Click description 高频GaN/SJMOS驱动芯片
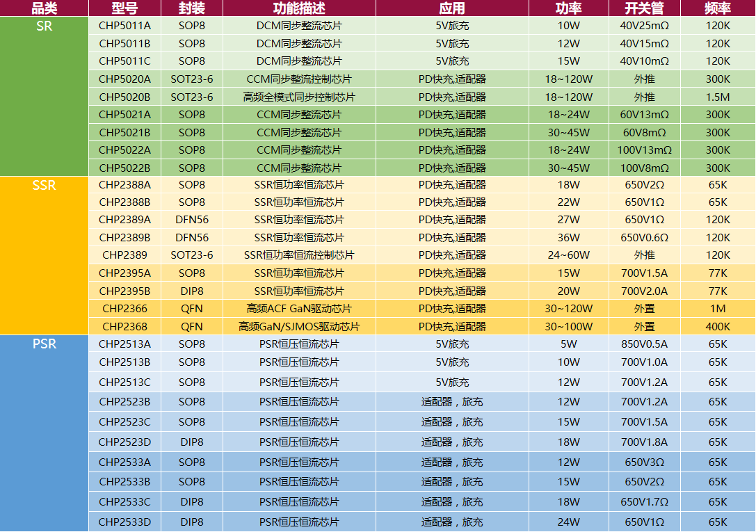 pos(300,326)
